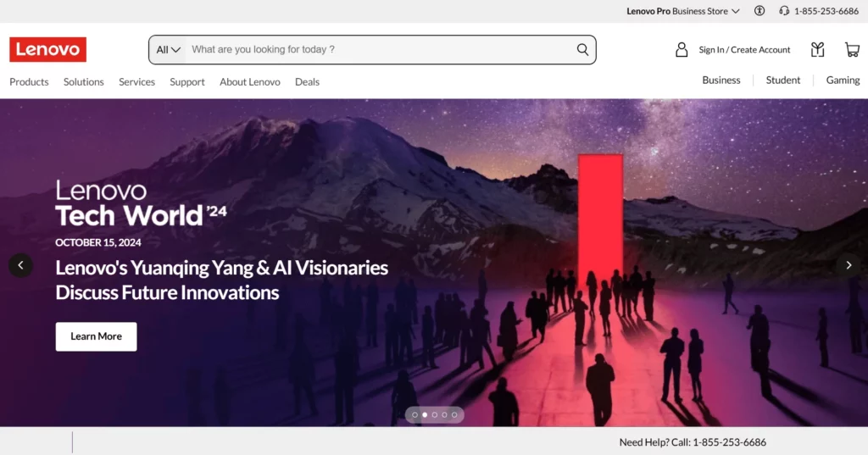Open the Business store link
The height and width of the screenshot is (455, 868).
point(721,80)
